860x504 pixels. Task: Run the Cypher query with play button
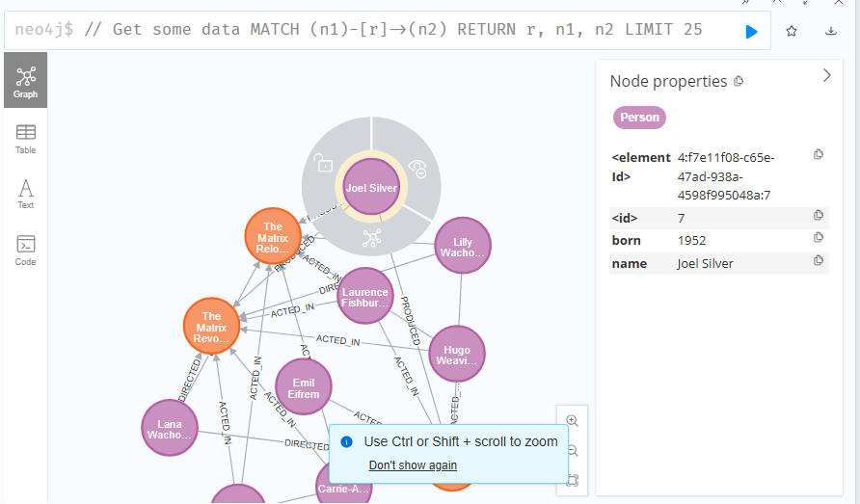pyautogui.click(x=751, y=31)
